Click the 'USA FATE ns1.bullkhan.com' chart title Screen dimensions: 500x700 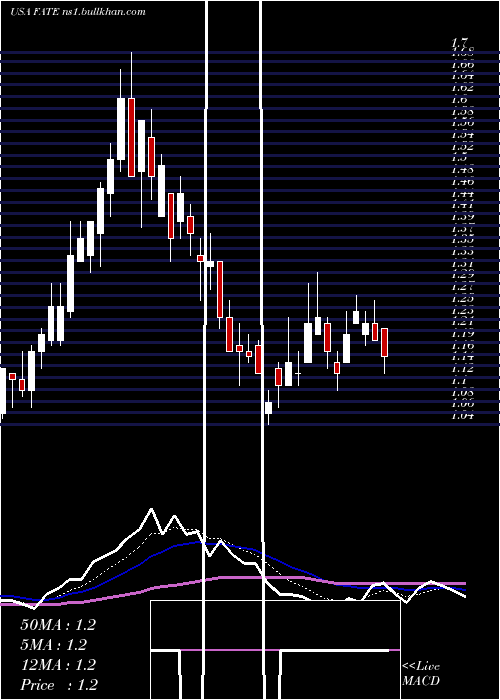[x=78, y=12]
